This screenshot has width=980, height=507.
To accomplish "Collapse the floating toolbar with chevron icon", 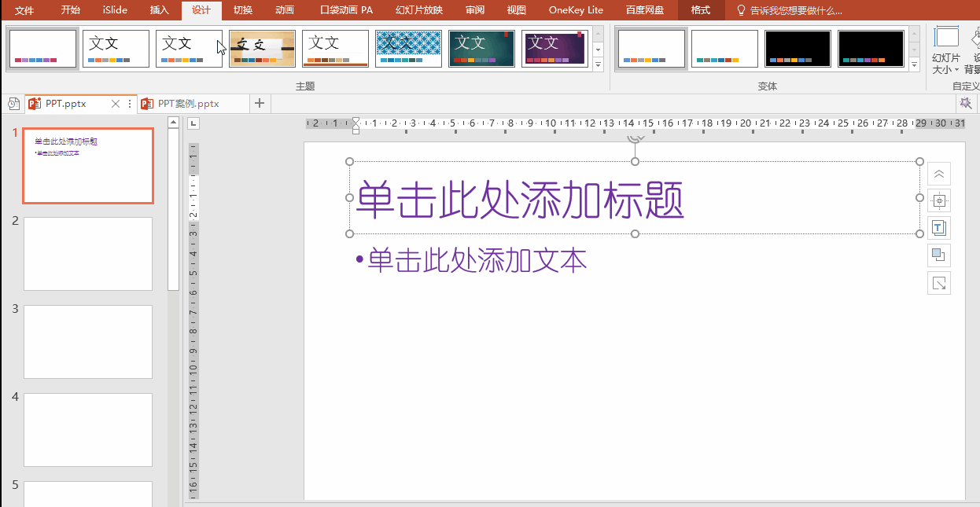I will (938, 173).
